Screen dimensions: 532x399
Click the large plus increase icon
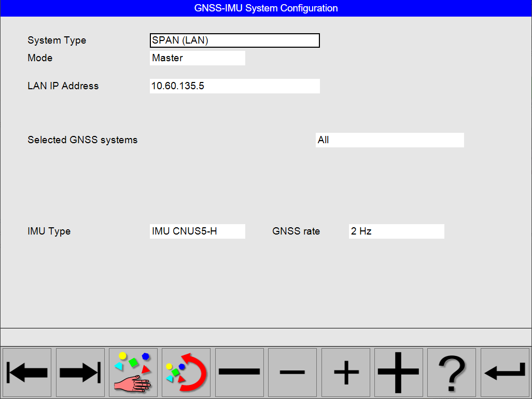pos(398,373)
